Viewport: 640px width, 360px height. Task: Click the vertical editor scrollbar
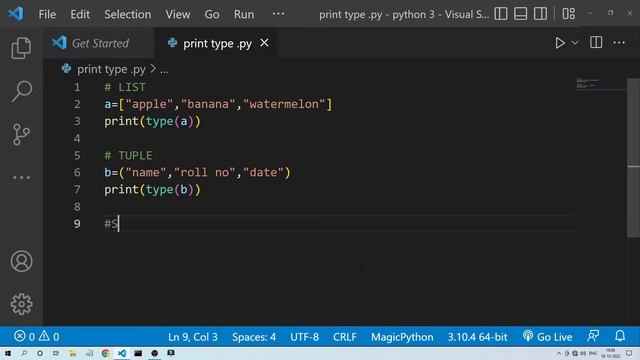633,157
